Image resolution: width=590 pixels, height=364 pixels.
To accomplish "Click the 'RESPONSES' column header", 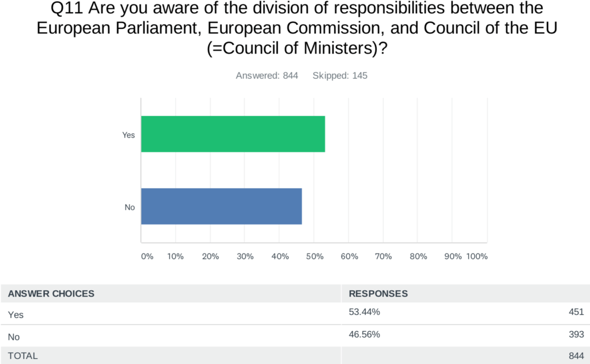I will coord(378,294).
